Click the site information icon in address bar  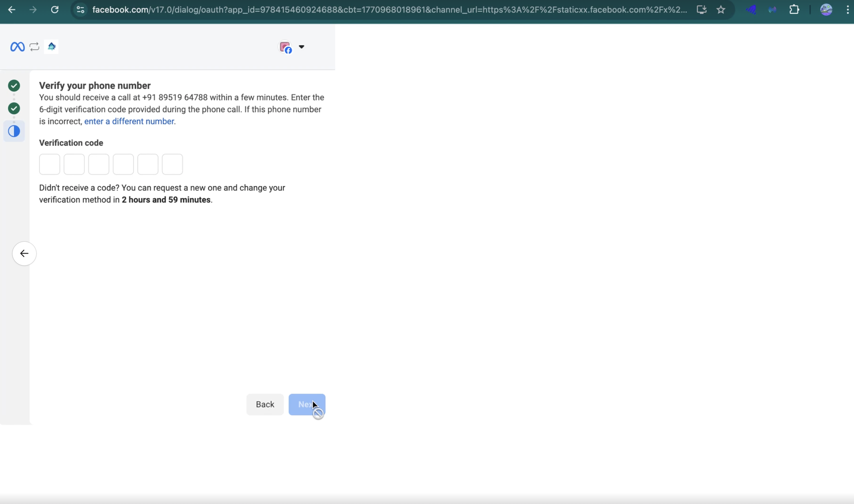81,10
